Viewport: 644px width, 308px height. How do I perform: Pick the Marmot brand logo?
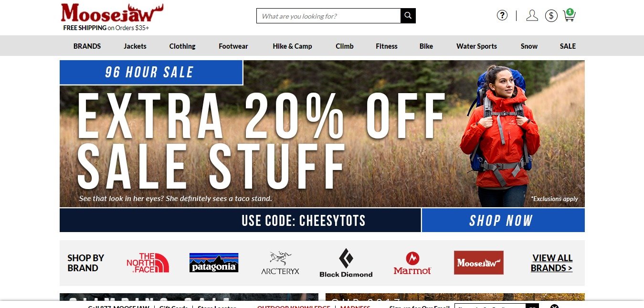[412, 263]
